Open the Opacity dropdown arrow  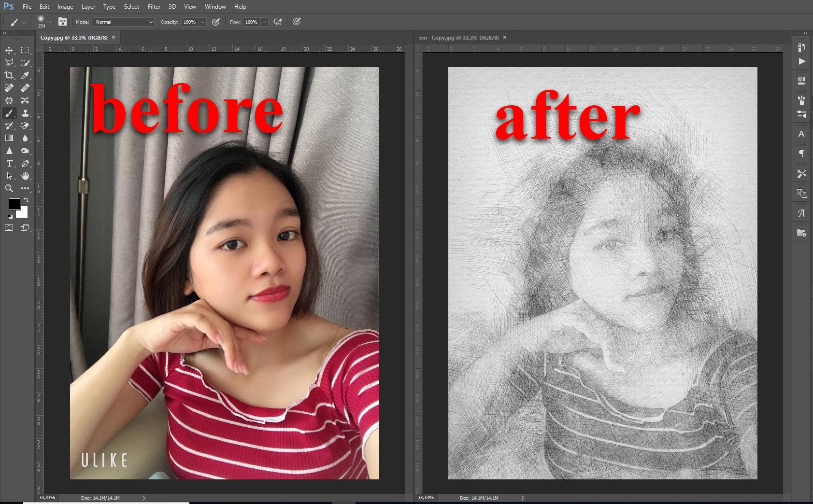tap(203, 22)
